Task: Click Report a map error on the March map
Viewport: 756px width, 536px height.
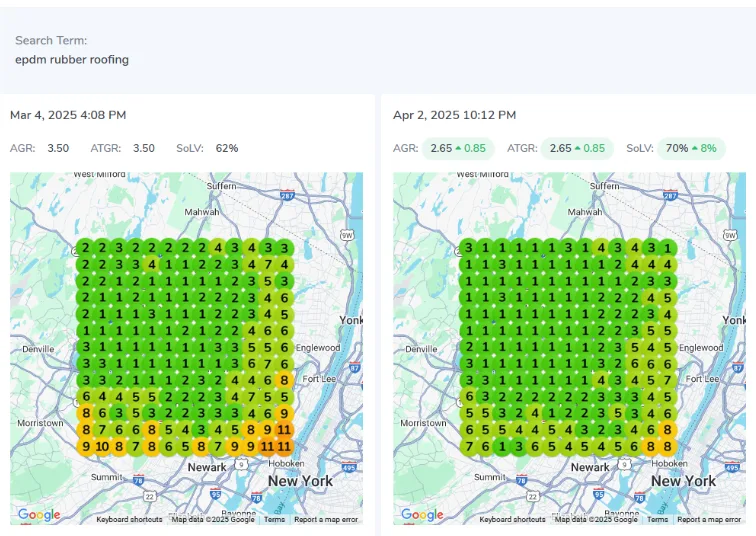Action: pos(326,519)
